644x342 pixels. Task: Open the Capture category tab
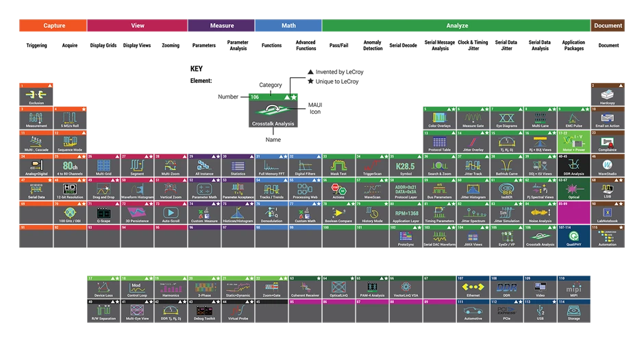[x=52, y=25]
